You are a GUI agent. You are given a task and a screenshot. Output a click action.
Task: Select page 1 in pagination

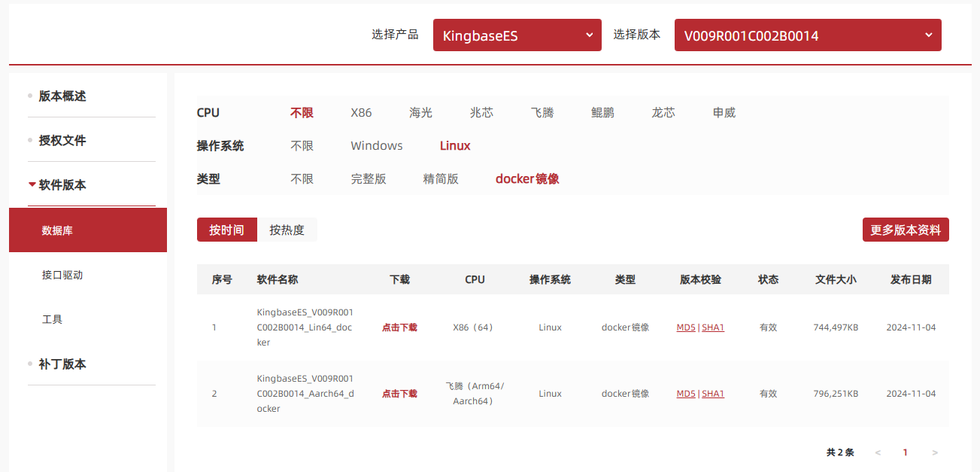click(906, 452)
